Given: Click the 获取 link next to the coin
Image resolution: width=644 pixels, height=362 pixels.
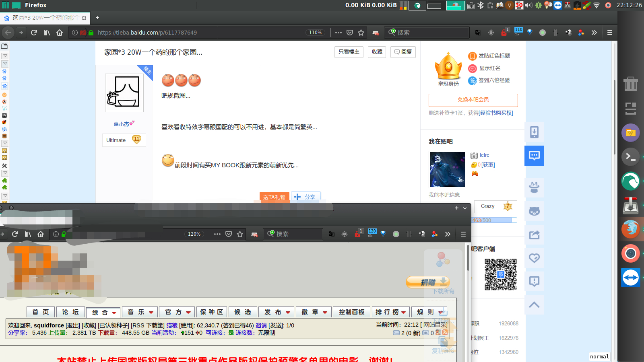Looking at the screenshot, I should point(488,165).
